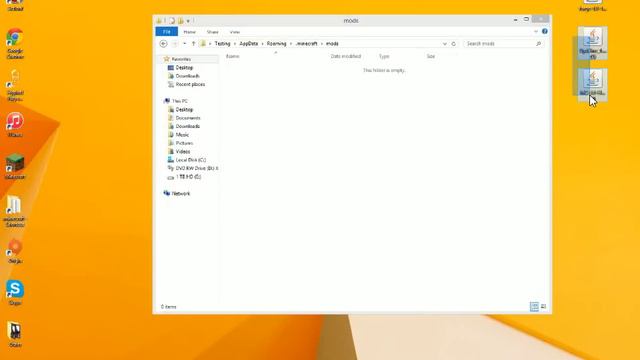Screen dimensions: 640x360
Task: Open the File ribbon tab
Action: [167, 32]
